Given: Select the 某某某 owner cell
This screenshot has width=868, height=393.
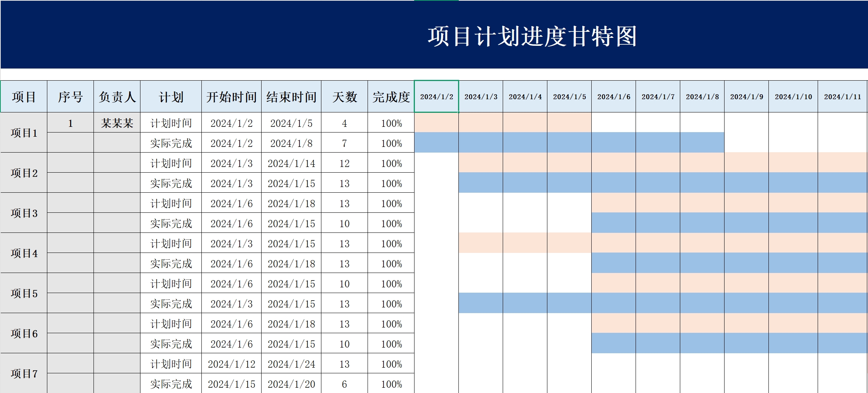Looking at the screenshot, I should click(x=117, y=123).
